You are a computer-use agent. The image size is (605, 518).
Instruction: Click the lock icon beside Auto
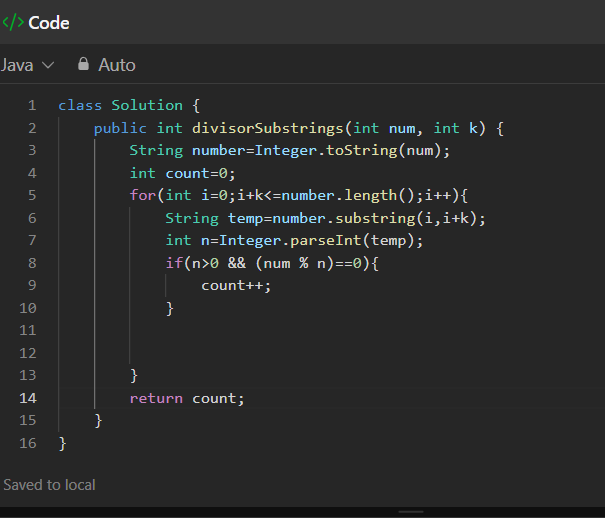pyautogui.click(x=83, y=64)
